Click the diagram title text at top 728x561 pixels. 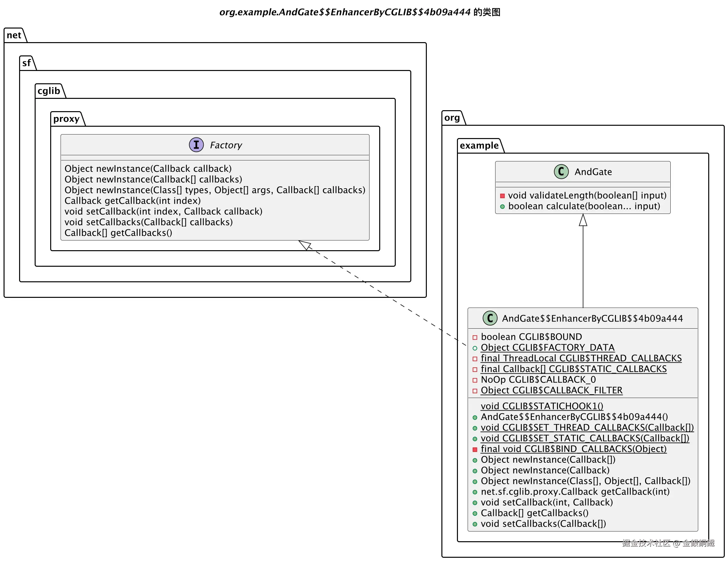coord(360,12)
